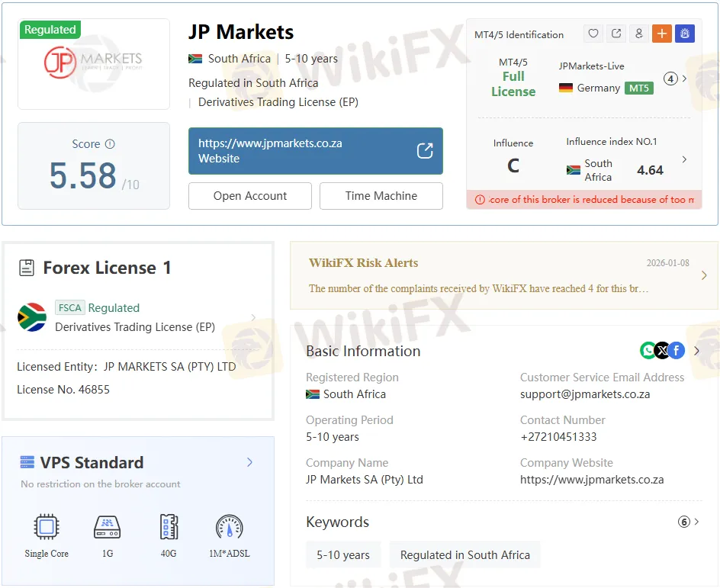The width and height of the screenshot is (720, 588).
Task: Click the blue complaint icon
Action: (x=684, y=34)
